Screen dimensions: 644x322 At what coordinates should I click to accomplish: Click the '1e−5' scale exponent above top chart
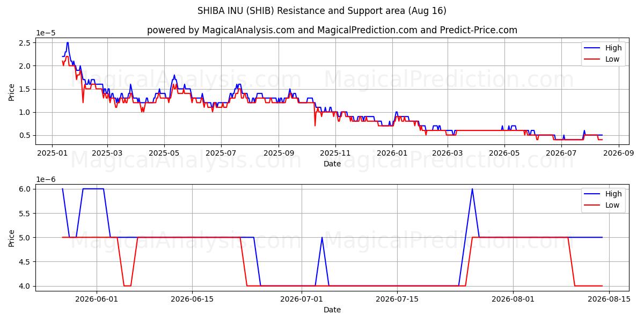[x=46, y=33]
